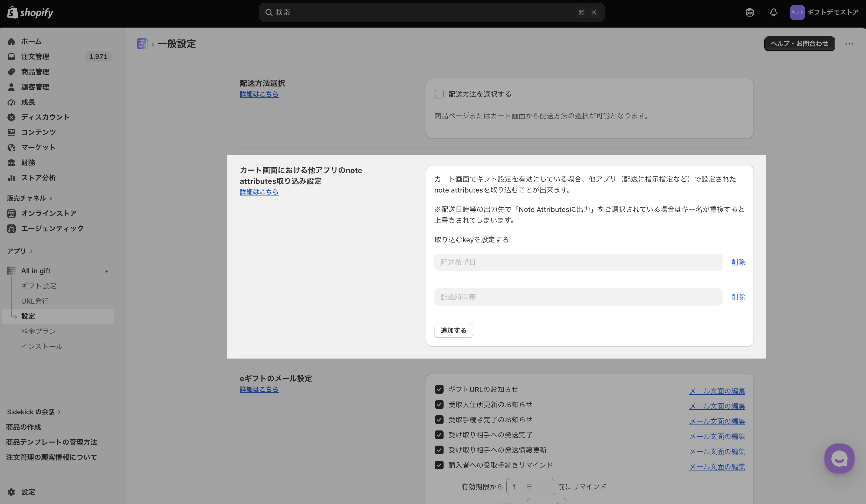Click the 配送希望日 key input field
866x504 pixels.
click(x=578, y=262)
